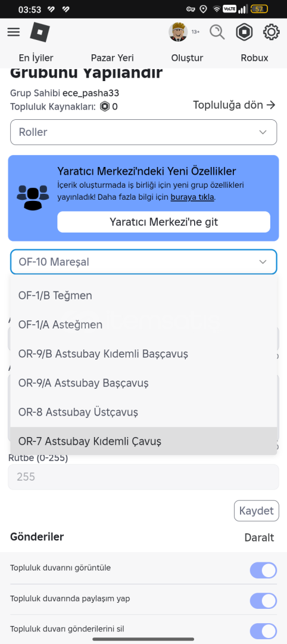Click the Rütbe 255 input field
The image size is (287, 644).
(143, 477)
